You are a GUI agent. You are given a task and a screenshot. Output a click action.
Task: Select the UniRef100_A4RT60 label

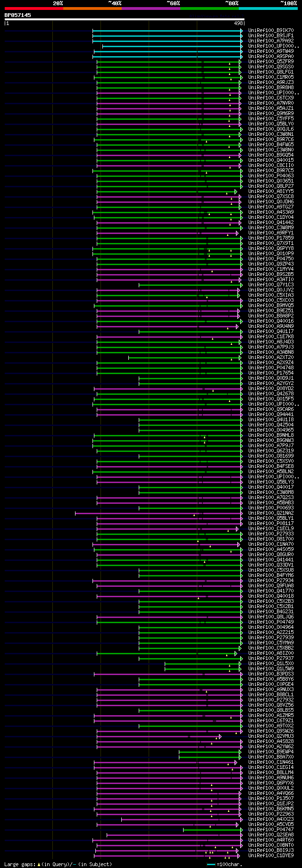click(271, 840)
